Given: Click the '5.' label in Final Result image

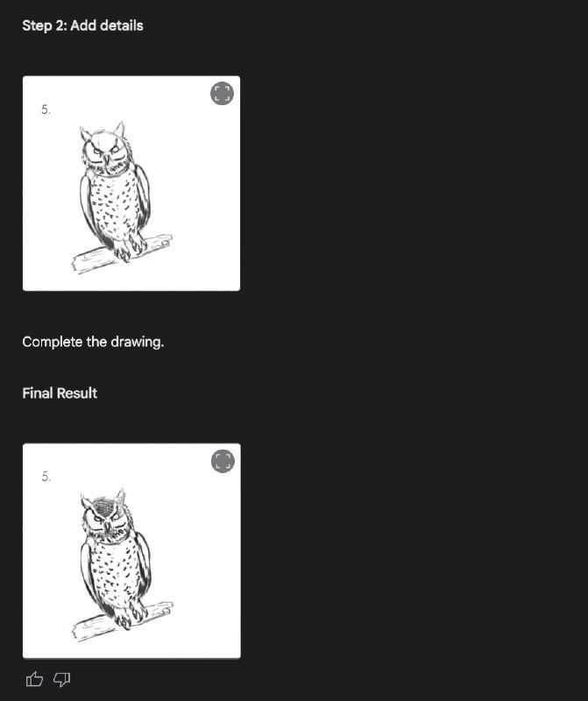Looking at the screenshot, I should [46, 477].
